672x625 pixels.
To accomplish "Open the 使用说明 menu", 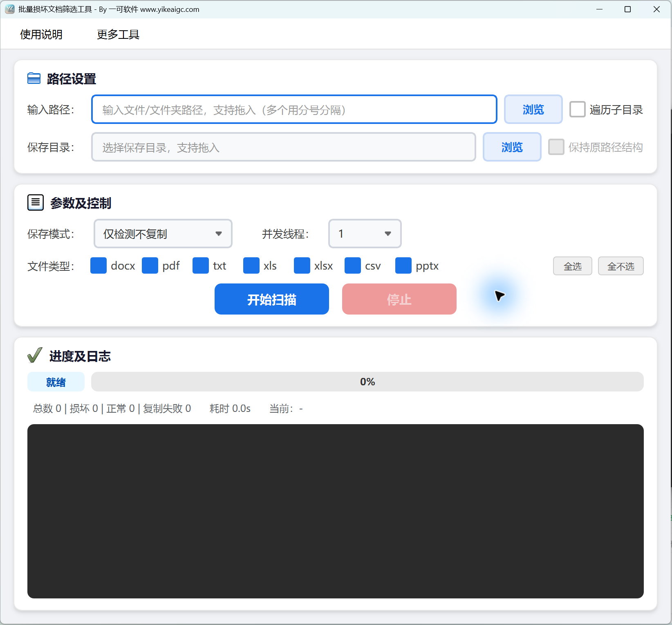I will click(41, 34).
